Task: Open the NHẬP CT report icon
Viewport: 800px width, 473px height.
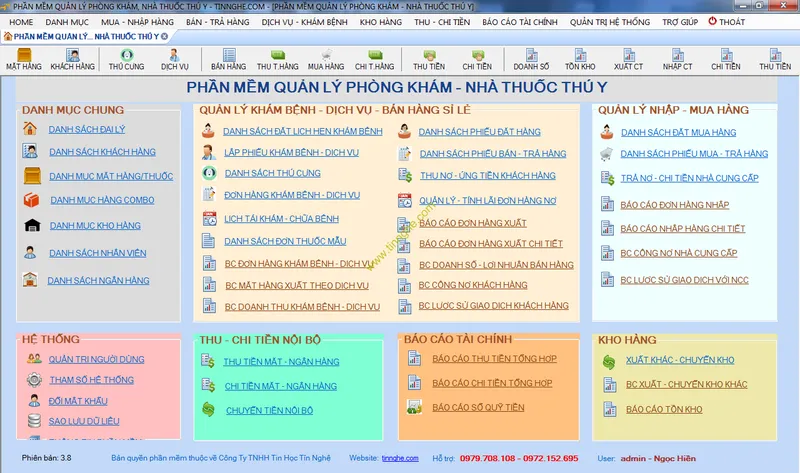Action: 678,60
